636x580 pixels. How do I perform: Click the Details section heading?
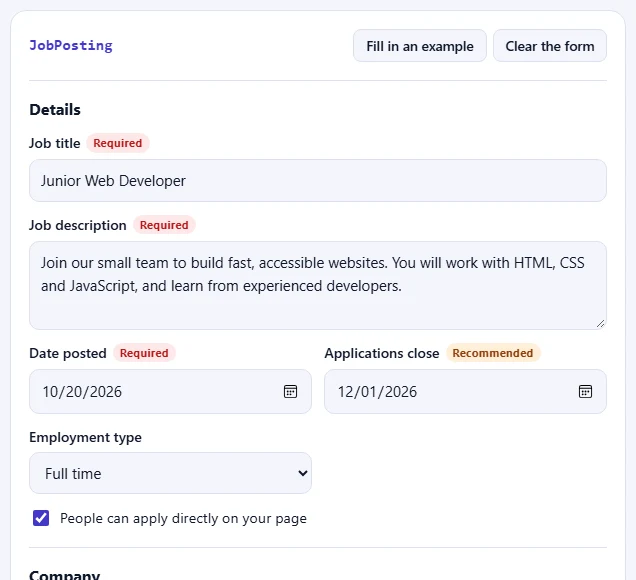click(x=55, y=110)
